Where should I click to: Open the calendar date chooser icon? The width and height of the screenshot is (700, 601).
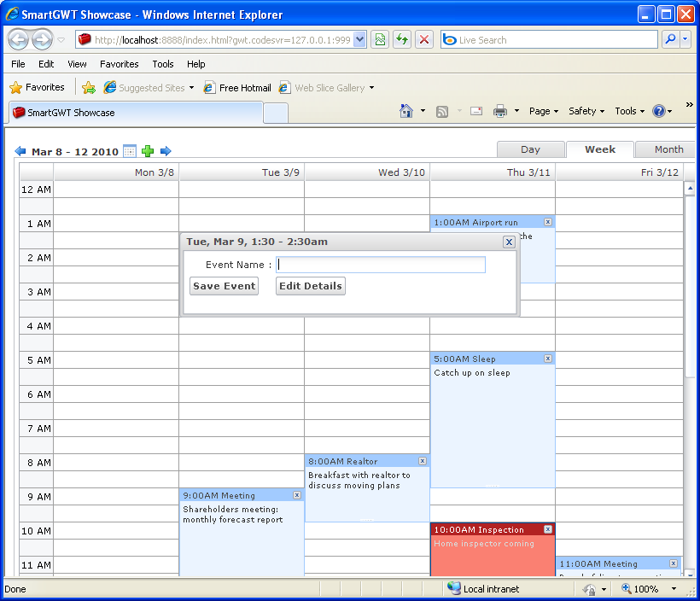130,151
